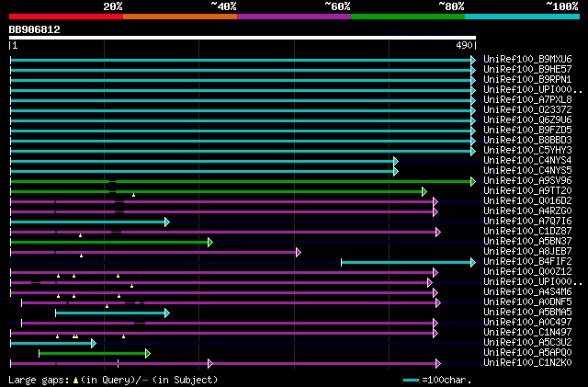Click the UniRef100_B4FIF2 label

coord(527,262)
